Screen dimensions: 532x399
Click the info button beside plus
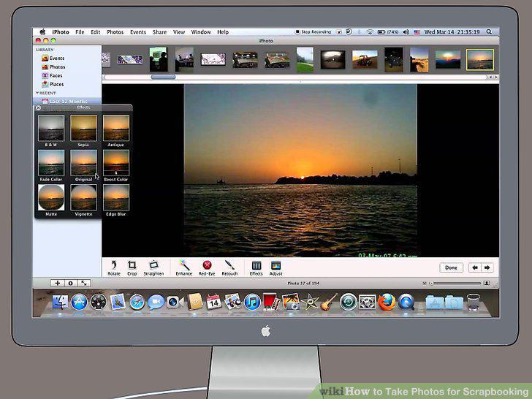(71, 283)
